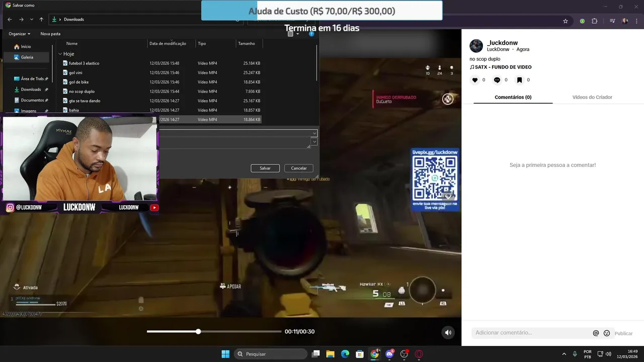Seek the video using progress slider handle
The width and height of the screenshot is (644, 362).
[x=198, y=331]
